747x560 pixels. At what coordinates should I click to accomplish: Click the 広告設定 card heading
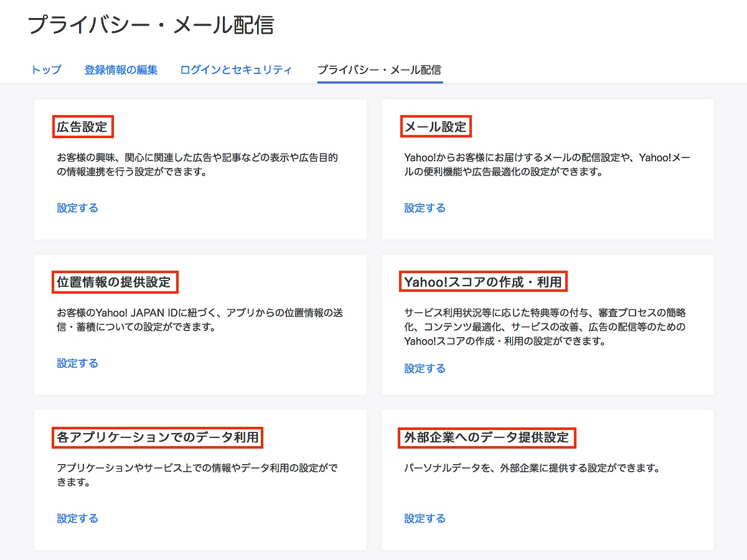click(82, 127)
